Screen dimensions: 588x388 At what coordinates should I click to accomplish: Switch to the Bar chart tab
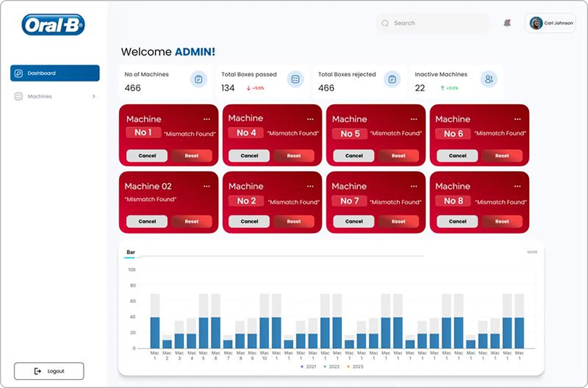pyautogui.click(x=131, y=252)
